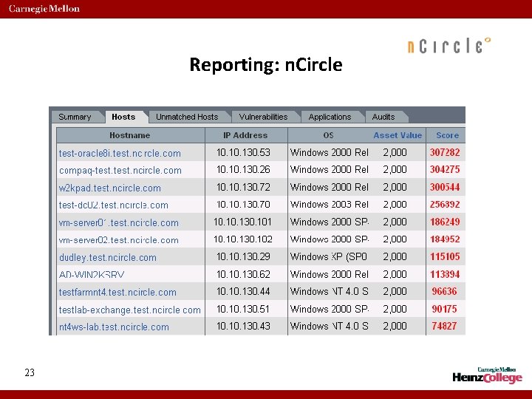Click score 304275
Viewport: 532px width, 399px height.
coord(445,170)
